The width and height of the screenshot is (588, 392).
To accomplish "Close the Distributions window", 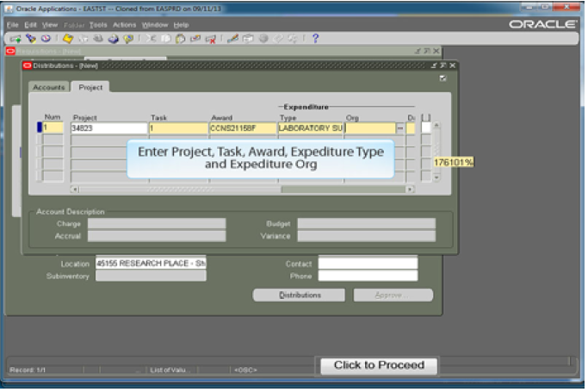I will point(453,65).
